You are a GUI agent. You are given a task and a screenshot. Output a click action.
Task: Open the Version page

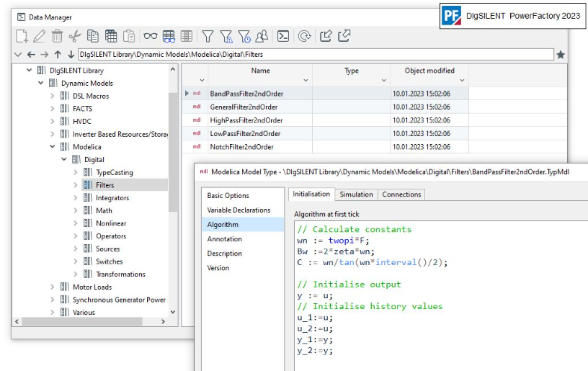218,268
